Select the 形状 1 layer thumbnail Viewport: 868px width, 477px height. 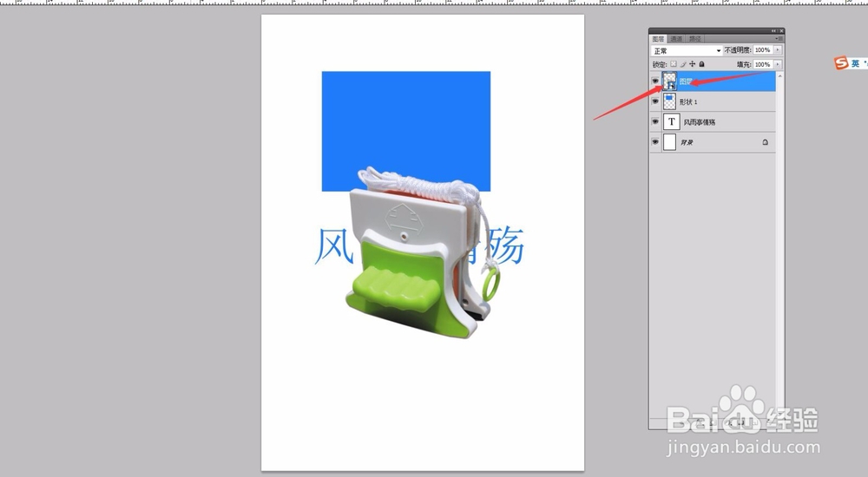pos(670,101)
